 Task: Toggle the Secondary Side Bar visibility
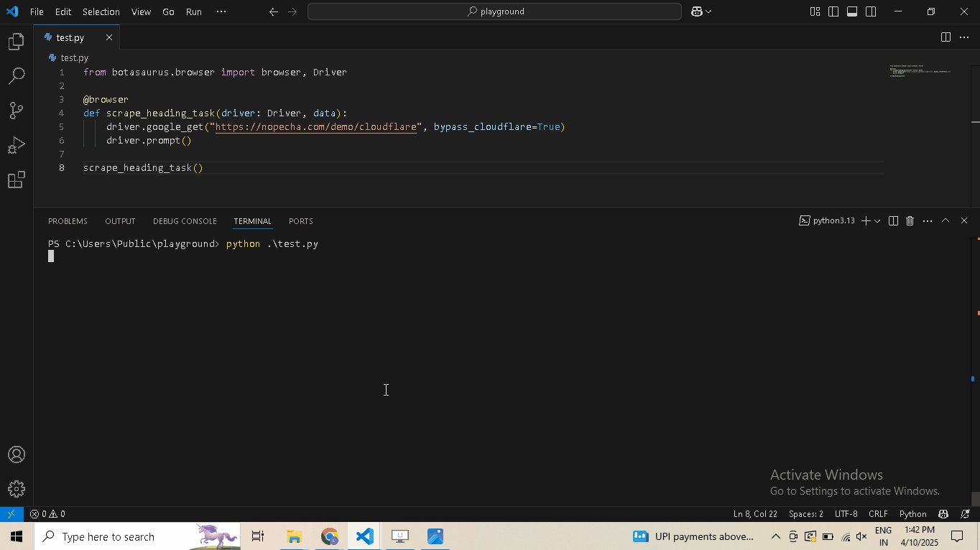pyautogui.click(x=870, y=11)
